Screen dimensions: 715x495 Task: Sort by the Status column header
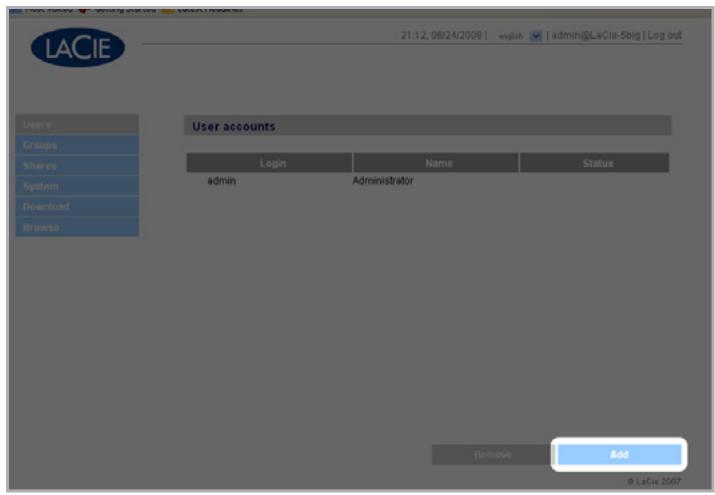[x=594, y=163]
